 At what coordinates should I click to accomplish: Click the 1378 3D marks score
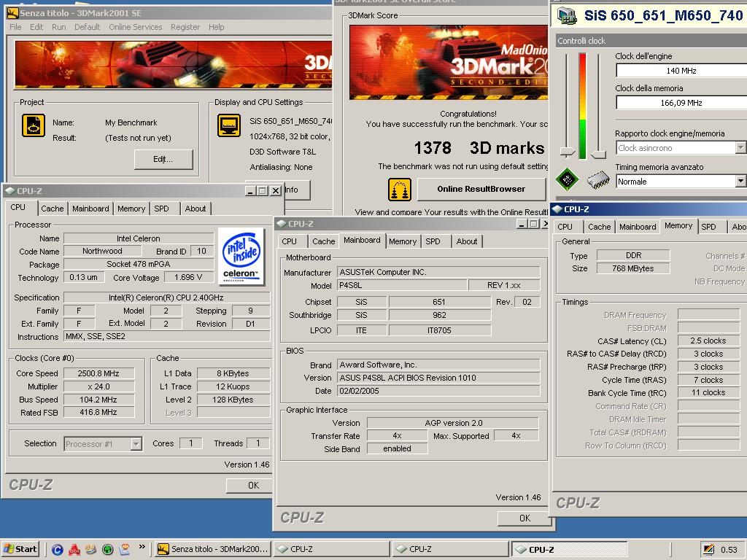coord(479,148)
